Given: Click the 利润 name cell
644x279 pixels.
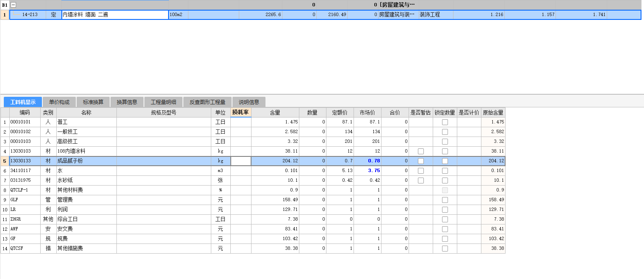Looking at the screenshot, I should point(86,210).
